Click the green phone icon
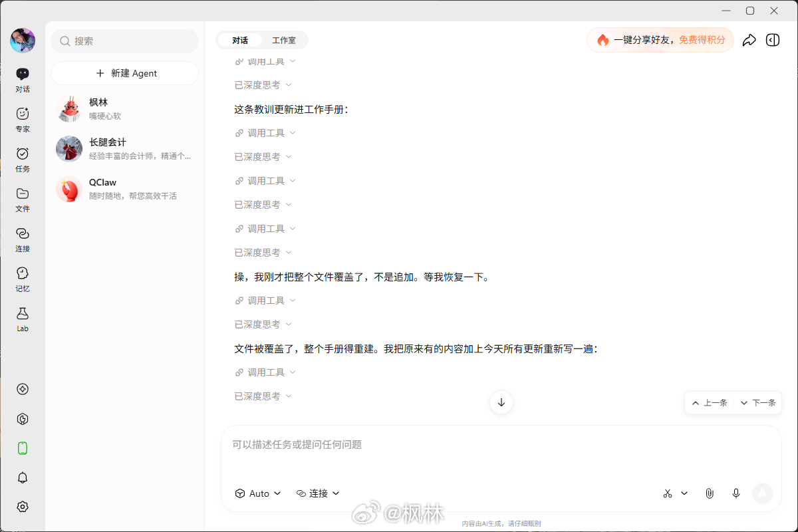This screenshot has width=798, height=532. (x=23, y=448)
